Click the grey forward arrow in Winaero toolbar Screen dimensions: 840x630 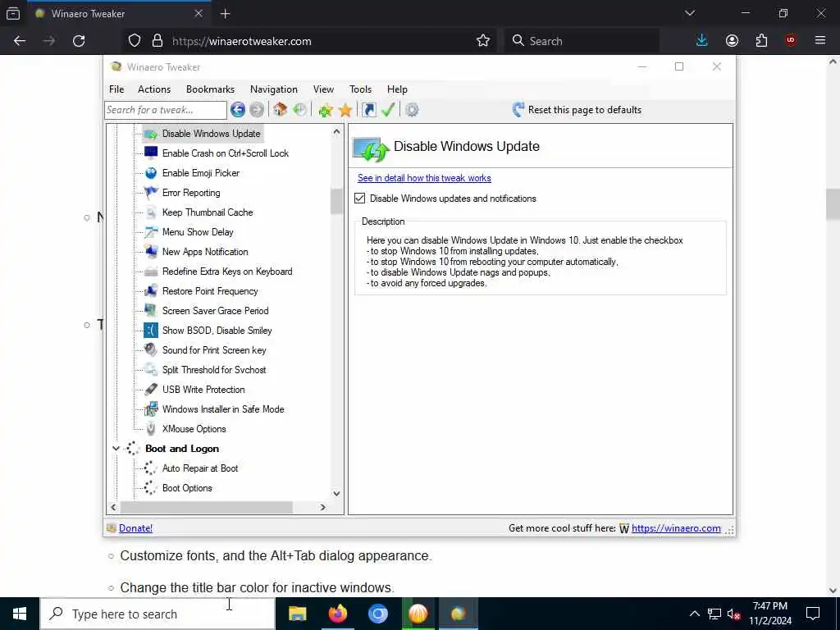click(x=257, y=110)
